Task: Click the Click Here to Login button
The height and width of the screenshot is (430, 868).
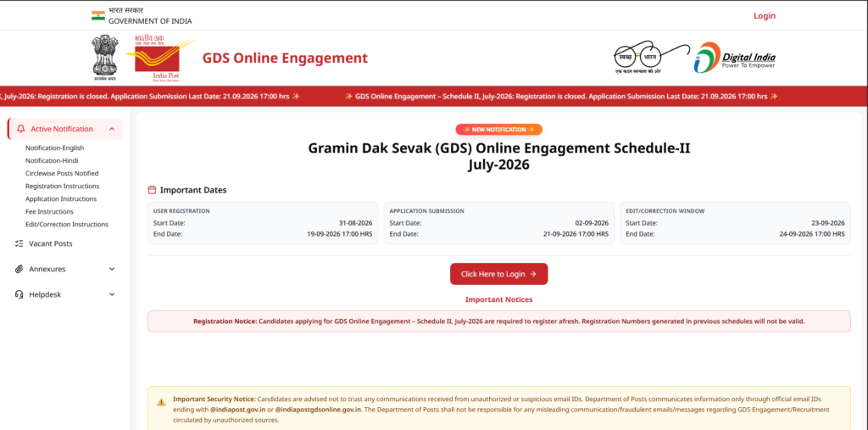Action: (x=498, y=274)
